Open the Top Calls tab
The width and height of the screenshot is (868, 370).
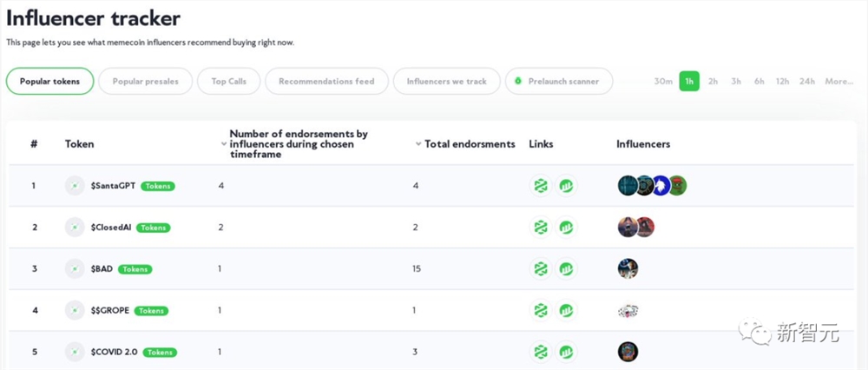(228, 82)
